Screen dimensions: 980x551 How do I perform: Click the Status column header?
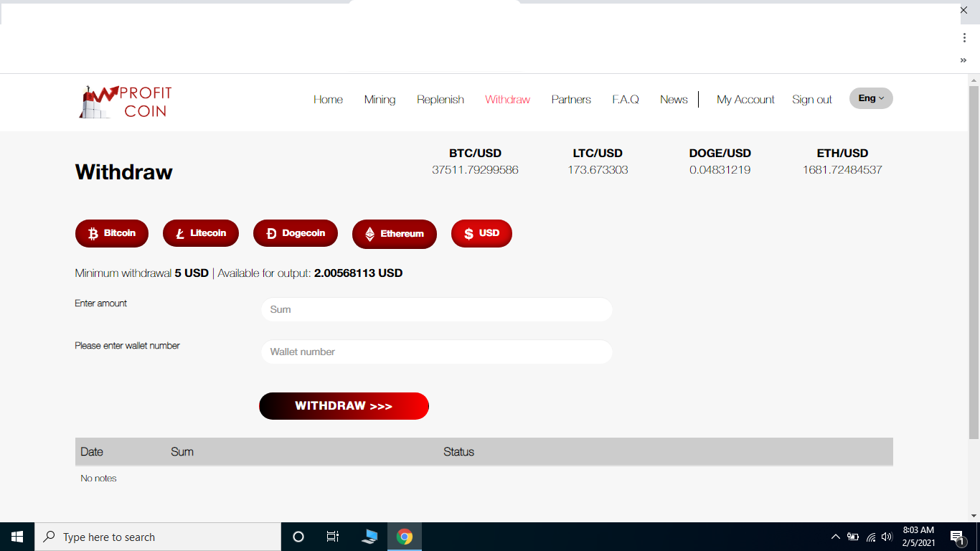pyautogui.click(x=458, y=452)
